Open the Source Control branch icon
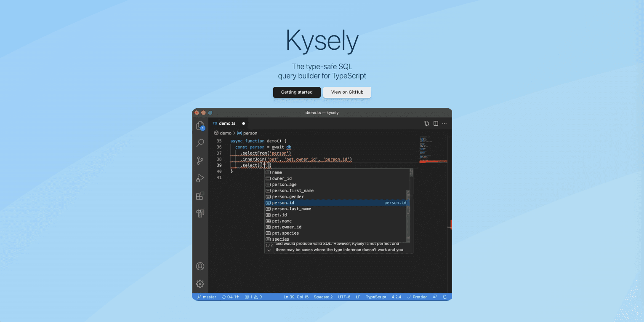The height and width of the screenshot is (322, 644). tap(200, 161)
